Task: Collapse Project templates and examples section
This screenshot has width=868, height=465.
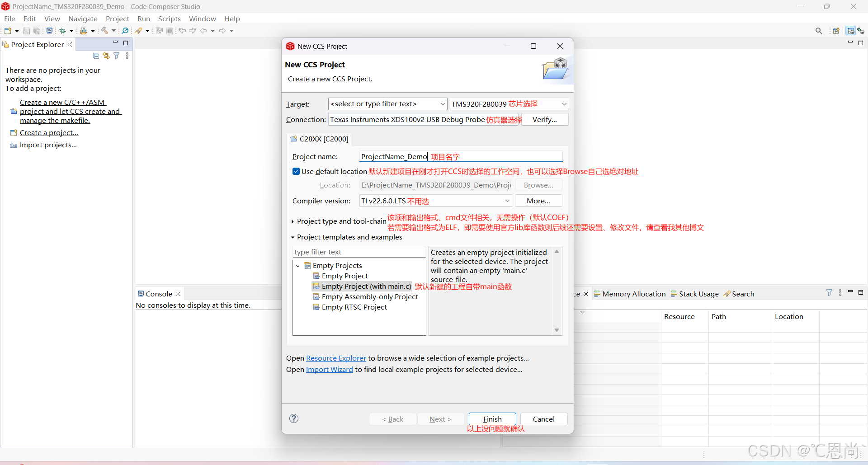Action: 293,237
